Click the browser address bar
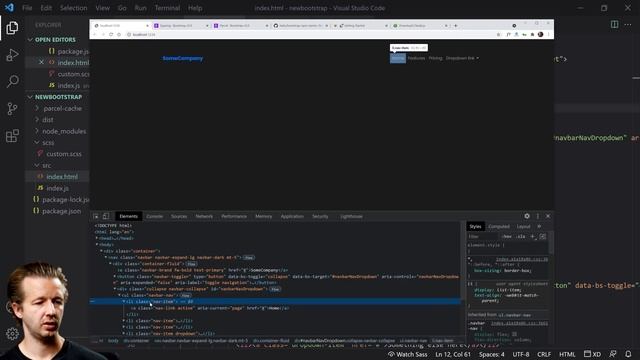 tap(310, 35)
